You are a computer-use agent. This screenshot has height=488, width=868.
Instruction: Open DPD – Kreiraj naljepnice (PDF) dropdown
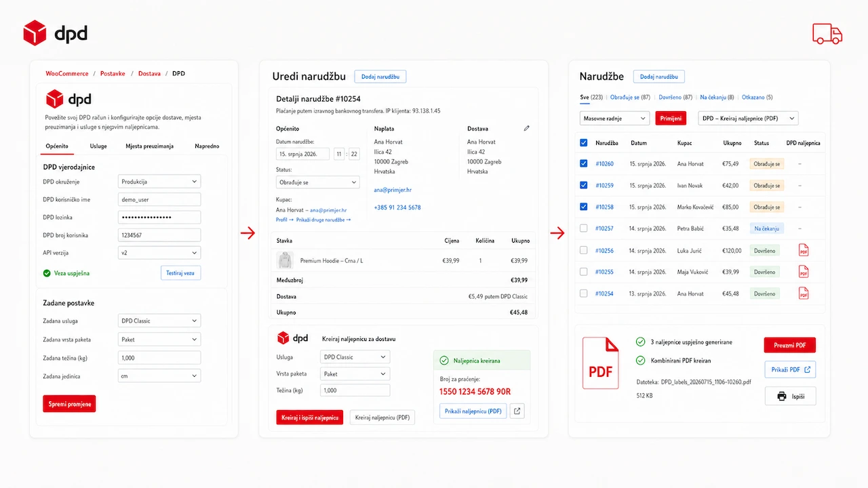(748, 118)
